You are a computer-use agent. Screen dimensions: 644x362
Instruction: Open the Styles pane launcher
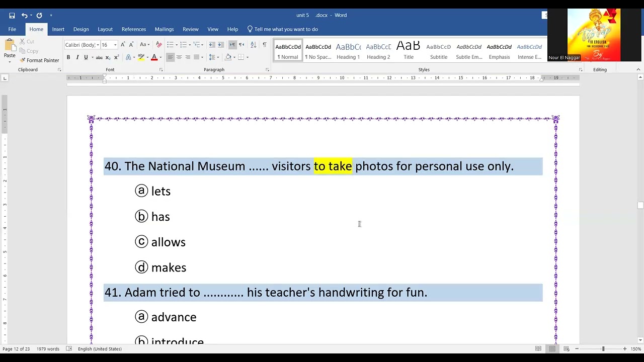[581, 70]
